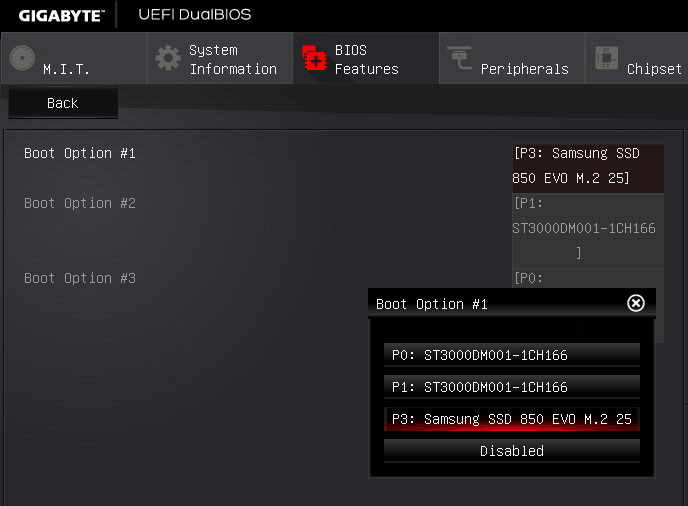Select P1: ST3000DM001-1CH166 in popup
This screenshot has height=506, width=688.
(x=512, y=387)
